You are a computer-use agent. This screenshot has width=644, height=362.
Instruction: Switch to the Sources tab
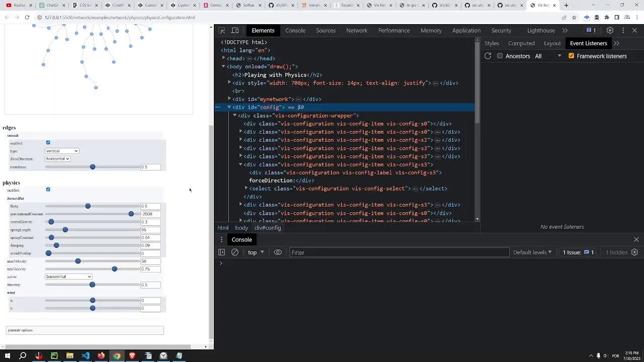326,30
